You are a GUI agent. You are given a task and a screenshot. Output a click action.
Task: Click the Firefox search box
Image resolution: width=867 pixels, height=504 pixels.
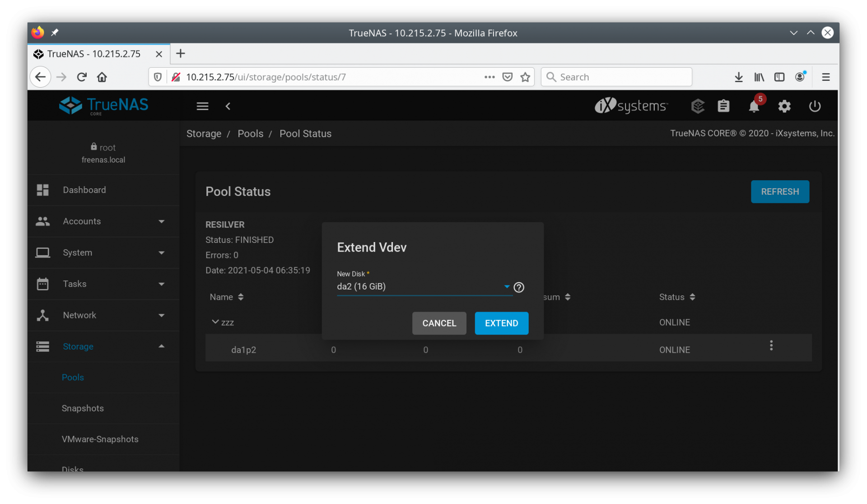(x=616, y=77)
